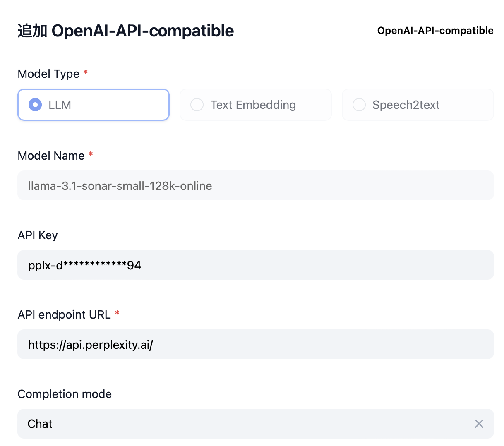This screenshot has height=446, width=504.
Task: Click into the API Key field
Action: 255,265
